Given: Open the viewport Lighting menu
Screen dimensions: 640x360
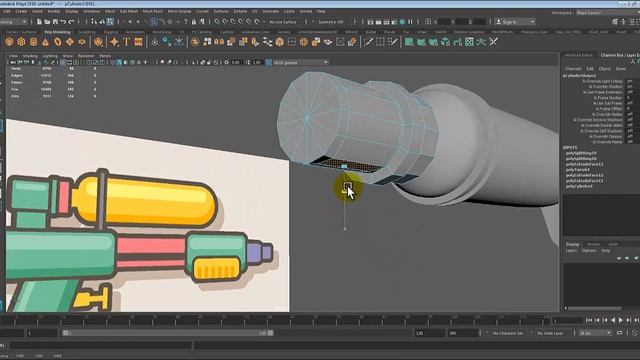Looking at the screenshot, I should point(50,56).
